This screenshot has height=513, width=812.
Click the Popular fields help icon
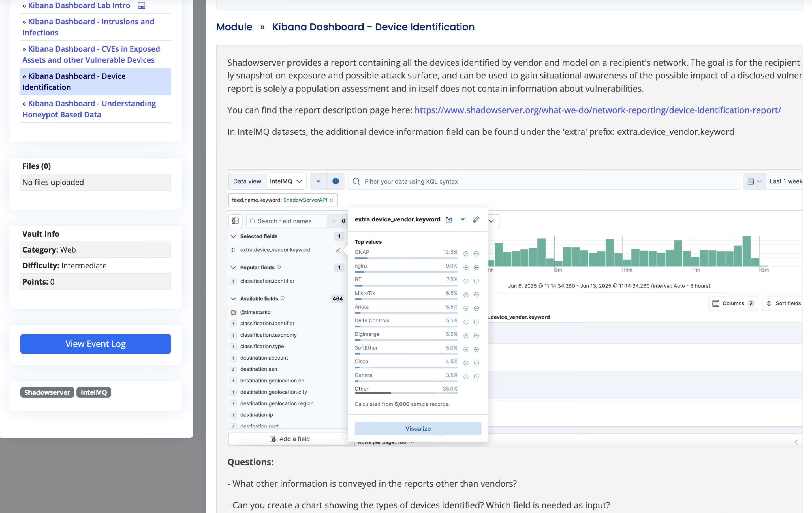pyautogui.click(x=279, y=267)
